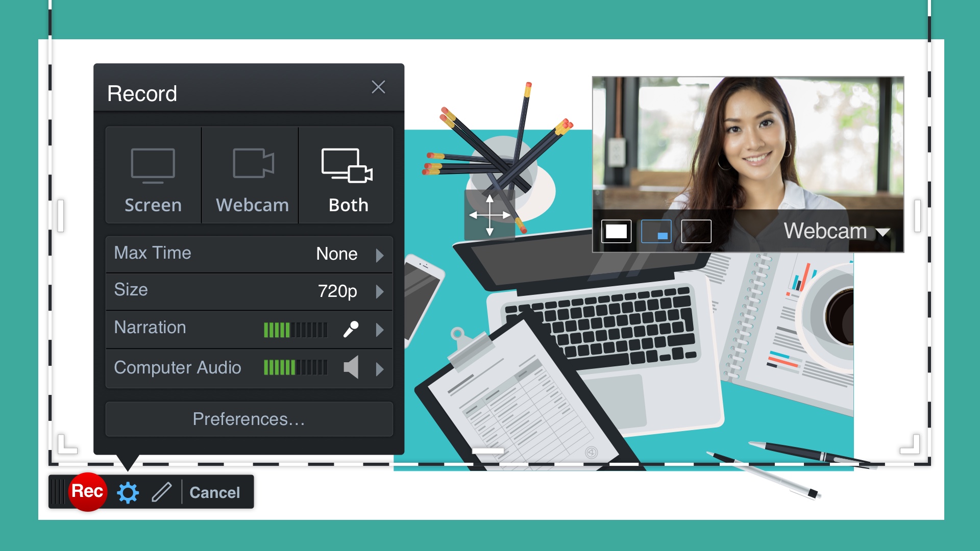This screenshot has width=980, height=551.
Task: Mute the Computer Audio speaker icon
Action: [x=351, y=368]
